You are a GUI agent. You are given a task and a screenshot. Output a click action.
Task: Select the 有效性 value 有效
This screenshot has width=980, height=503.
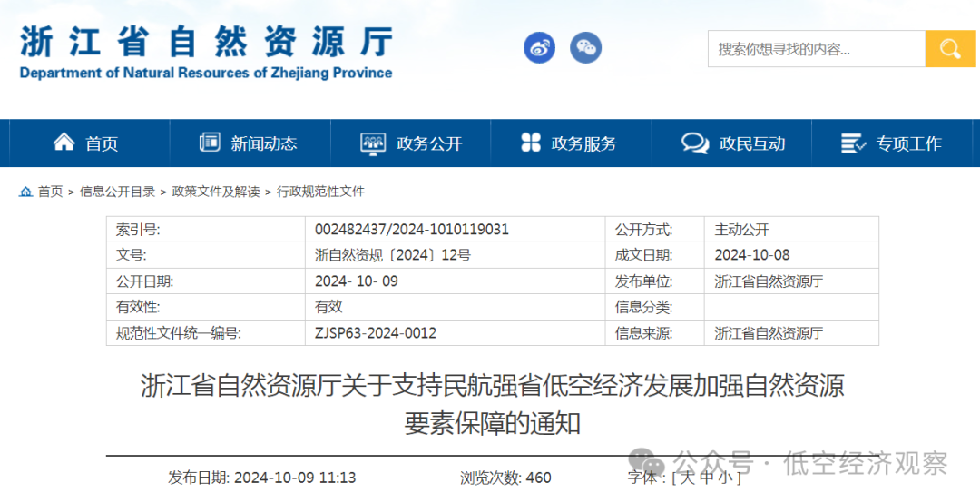(x=328, y=307)
